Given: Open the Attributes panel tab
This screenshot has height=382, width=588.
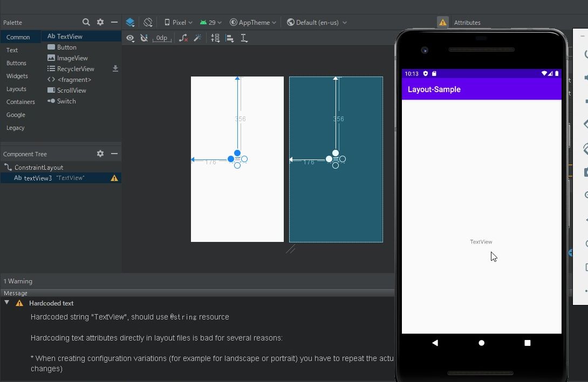Looking at the screenshot, I should coord(467,22).
